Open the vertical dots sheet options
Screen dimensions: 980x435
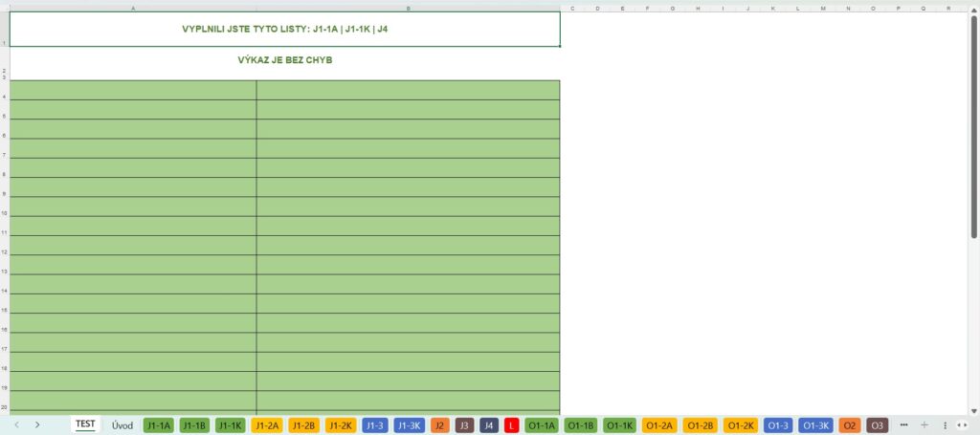(945, 424)
